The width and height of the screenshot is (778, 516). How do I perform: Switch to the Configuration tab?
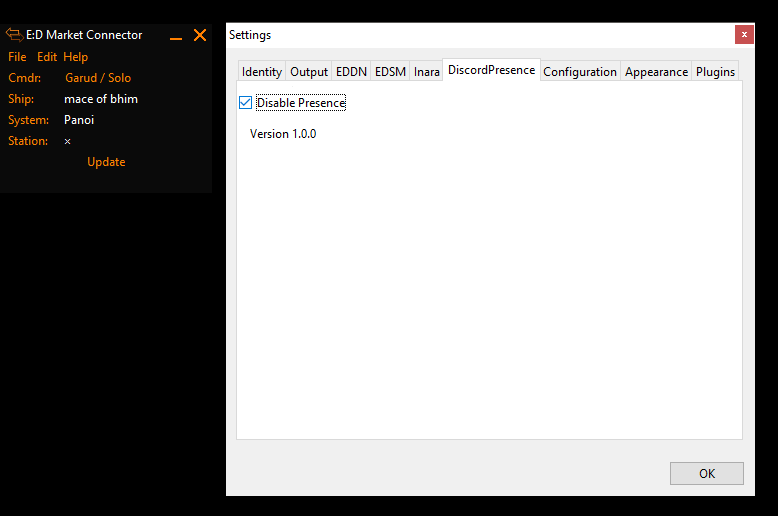[580, 72]
